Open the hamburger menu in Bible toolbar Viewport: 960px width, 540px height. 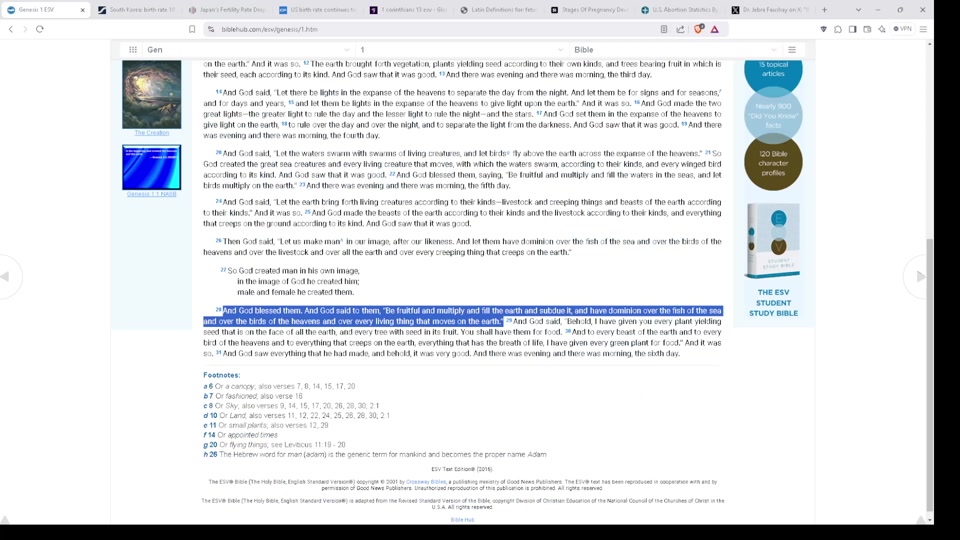coord(792,50)
